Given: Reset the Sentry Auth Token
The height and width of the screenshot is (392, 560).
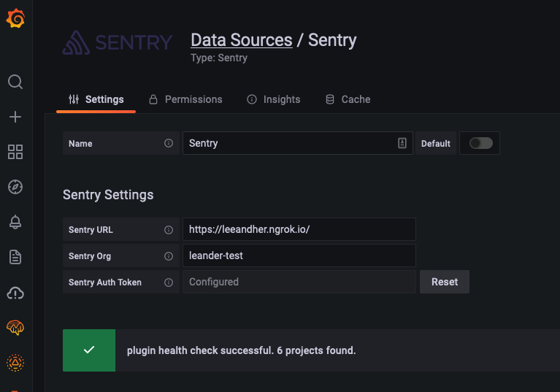Looking at the screenshot, I should click(x=444, y=282).
